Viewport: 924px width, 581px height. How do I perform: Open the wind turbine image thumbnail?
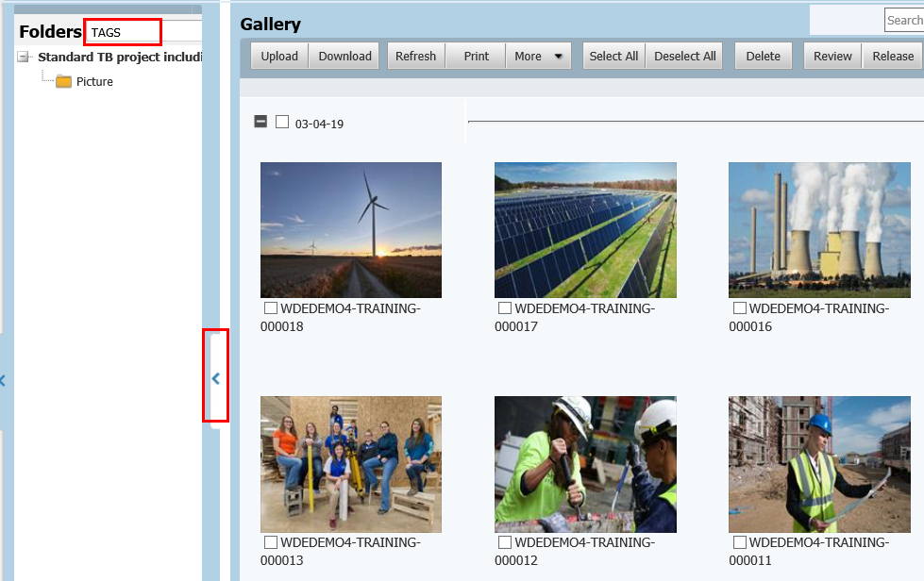tap(350, 229)
